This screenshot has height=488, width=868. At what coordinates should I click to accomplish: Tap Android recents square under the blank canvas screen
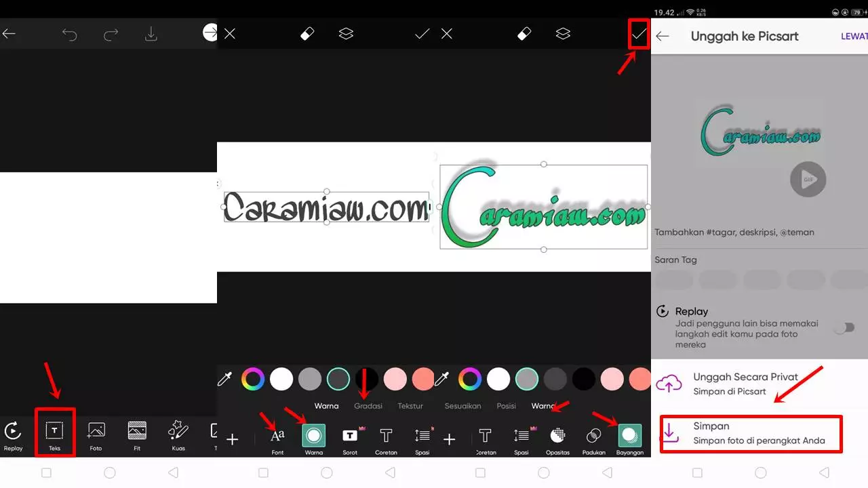click(46, 472)
